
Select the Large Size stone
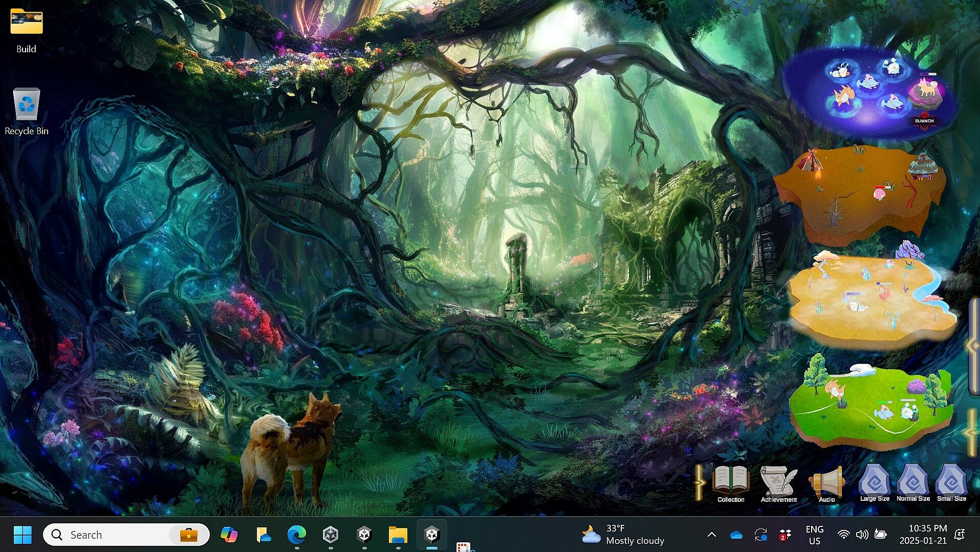(874, 482)
